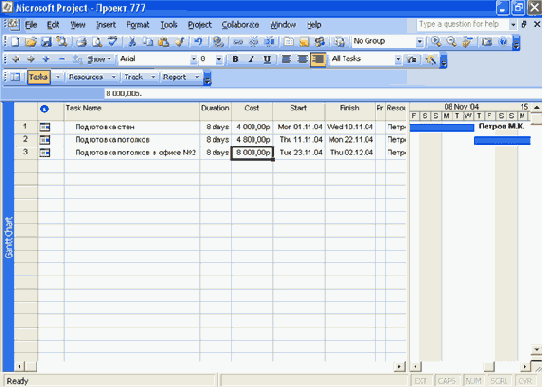Image resolution: width=542 pixels, height=387 pixels.
Task: Toggle the Project Guide side pane
Action: click(15, 77)
